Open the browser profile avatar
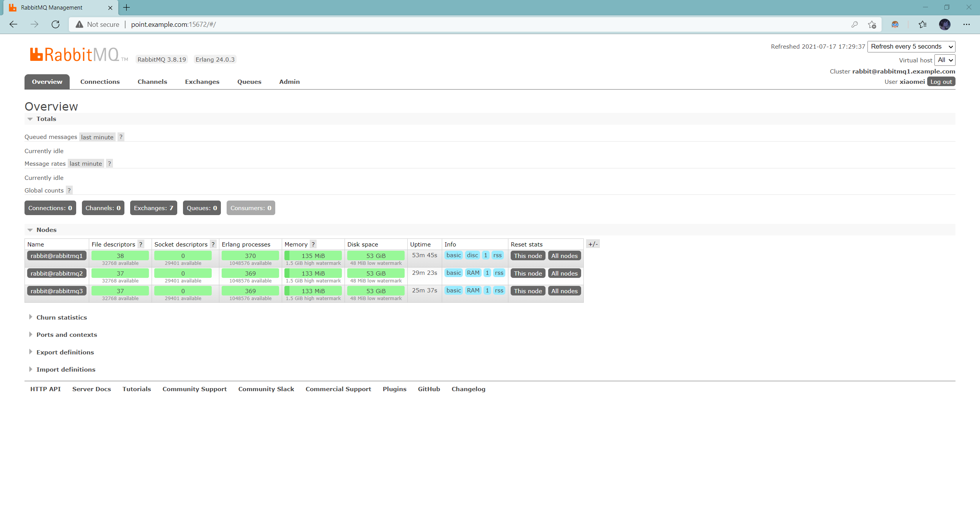 (944, 24)
